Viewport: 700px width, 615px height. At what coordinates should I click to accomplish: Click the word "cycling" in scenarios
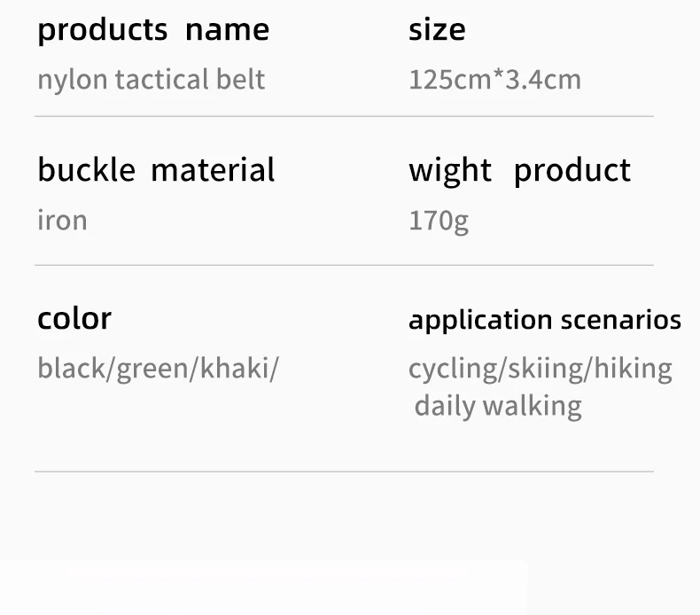[451, 369]
